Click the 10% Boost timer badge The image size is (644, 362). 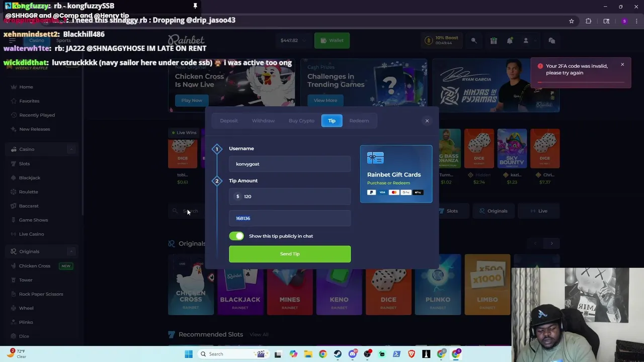[x=443, y=40]
